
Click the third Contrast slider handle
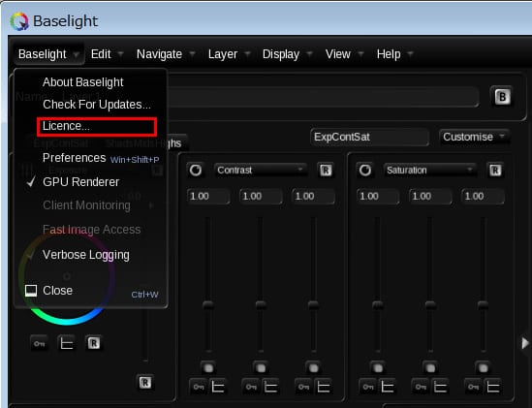[313, 305]
